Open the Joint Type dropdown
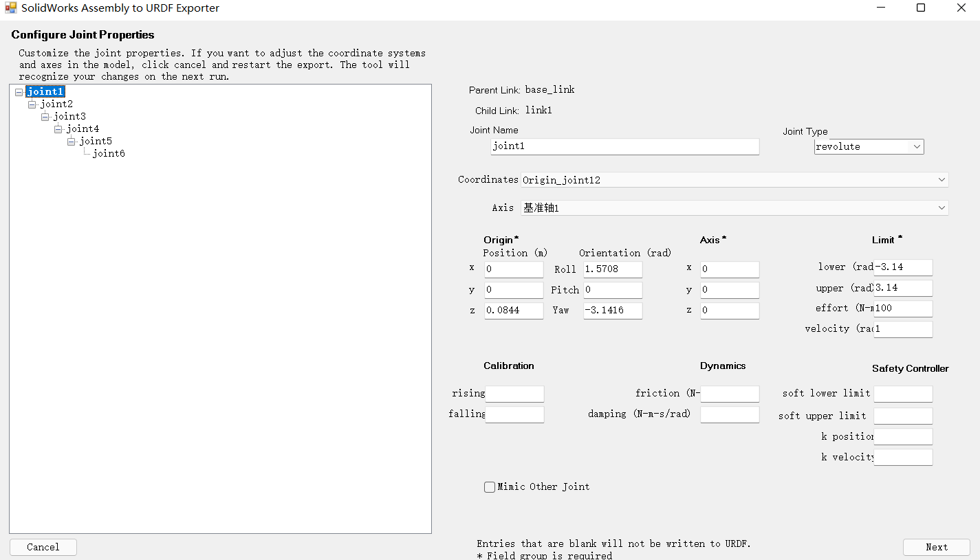 869,146
